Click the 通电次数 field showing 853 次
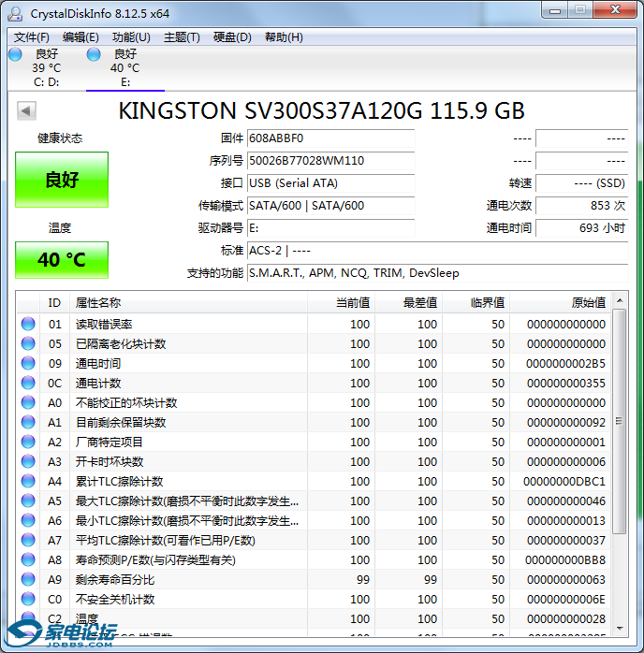 pos(581,206)
